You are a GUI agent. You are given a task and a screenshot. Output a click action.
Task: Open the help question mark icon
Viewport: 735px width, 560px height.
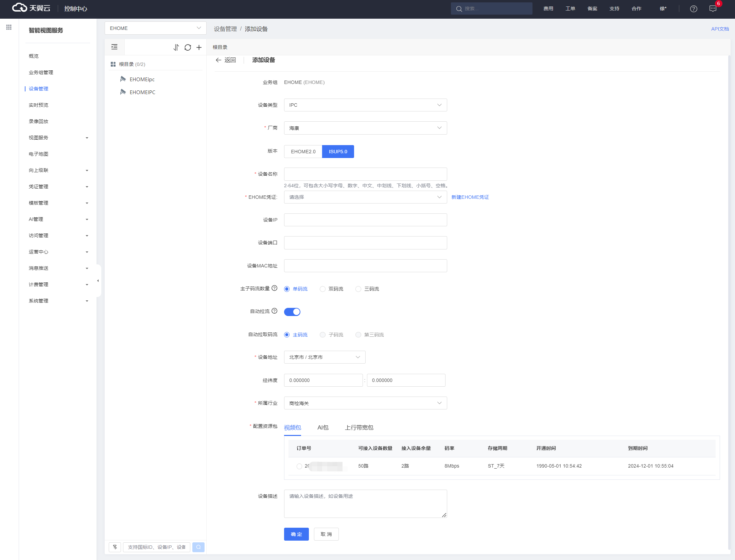(694, 9)
